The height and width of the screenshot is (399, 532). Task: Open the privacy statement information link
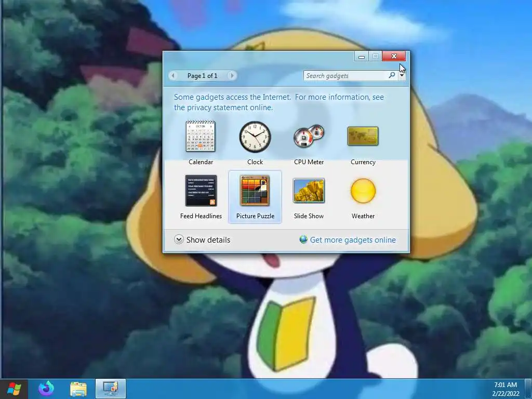pyautogui.click(x=279, y=102)
